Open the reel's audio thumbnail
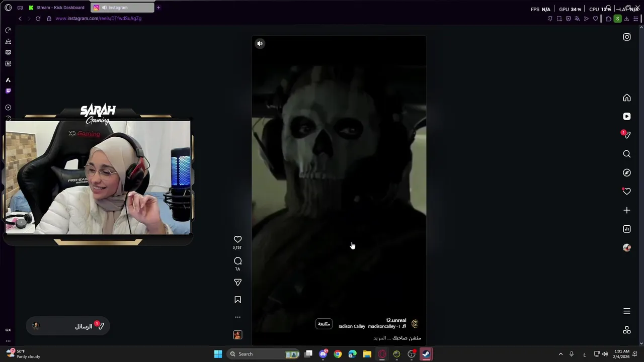644x362 pixels. coord(237,335)
